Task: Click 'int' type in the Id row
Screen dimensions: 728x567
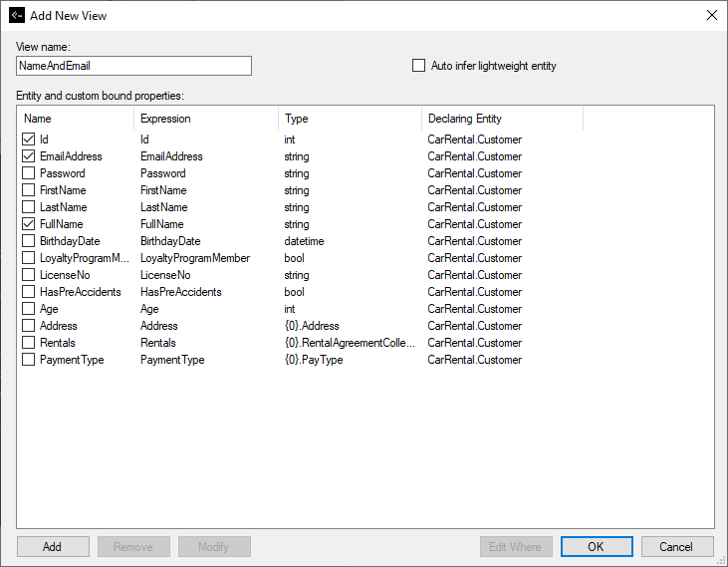Action: [289, 140]
